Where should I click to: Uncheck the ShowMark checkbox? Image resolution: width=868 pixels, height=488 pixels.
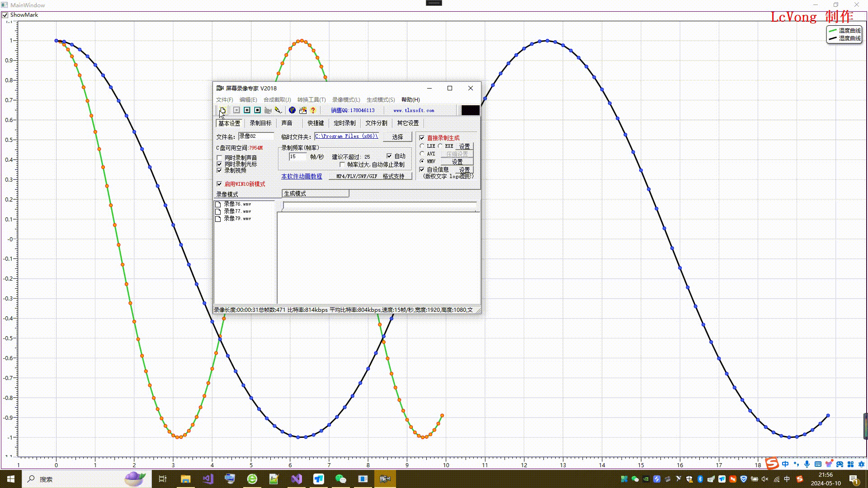coord(5,15)
